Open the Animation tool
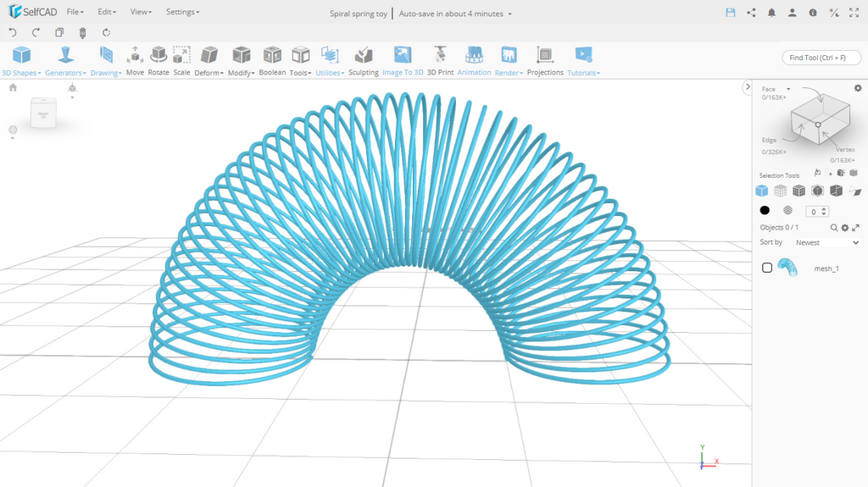The image size is (868, 487). 474,61
